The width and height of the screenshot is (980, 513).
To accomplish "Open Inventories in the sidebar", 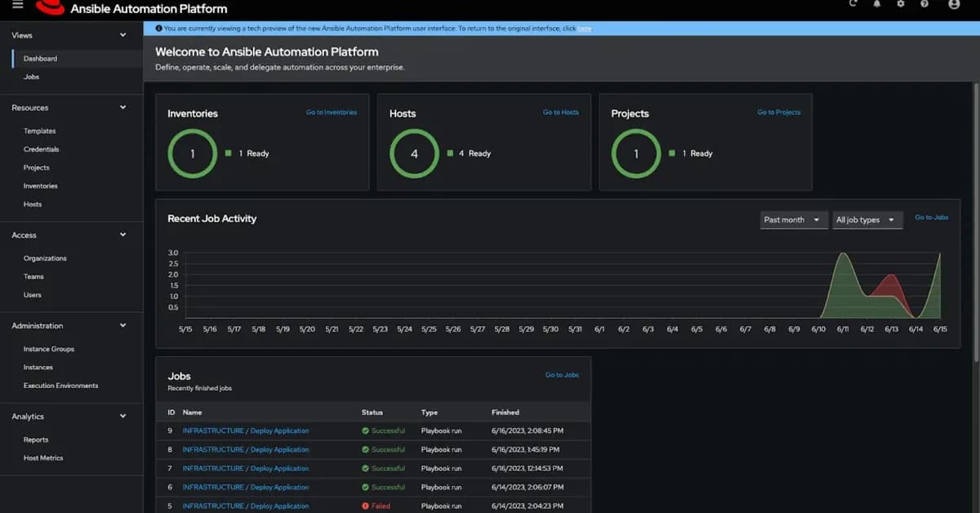I will [40, 186].
